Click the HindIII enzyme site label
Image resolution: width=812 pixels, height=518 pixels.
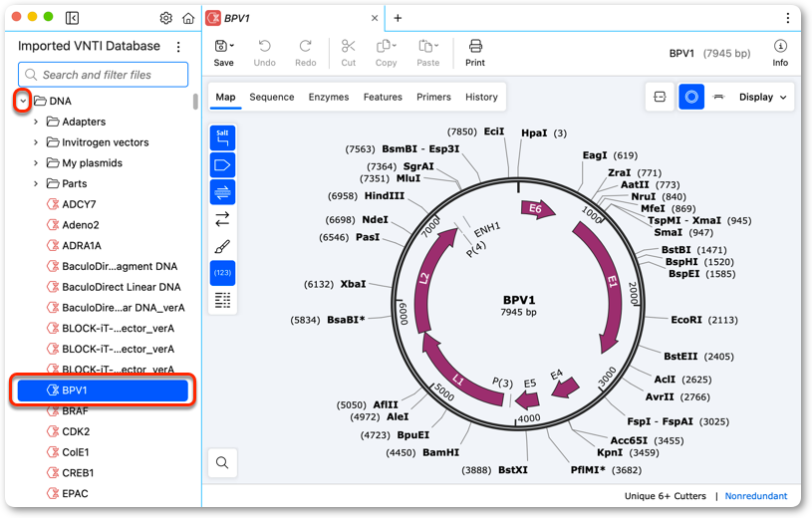pos(385,196)
